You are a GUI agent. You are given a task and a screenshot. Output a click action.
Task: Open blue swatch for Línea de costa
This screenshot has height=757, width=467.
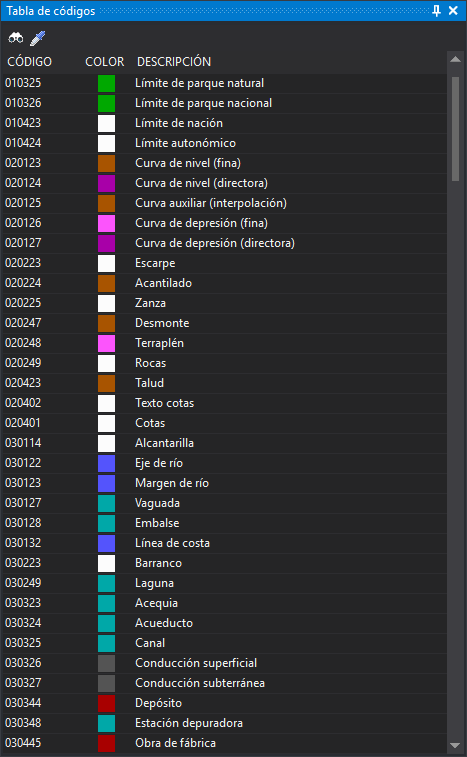pyautogui.click(x=106, y=543)
